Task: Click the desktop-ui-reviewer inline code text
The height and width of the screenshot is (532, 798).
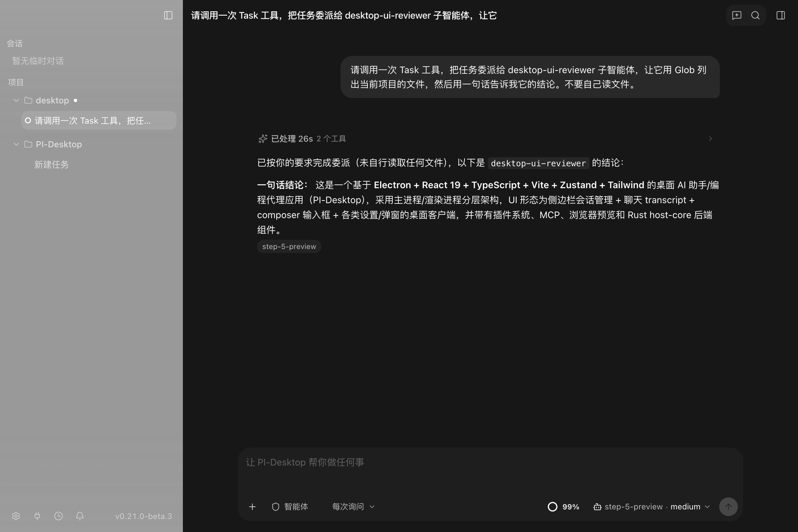Action: tap(538, 163)
